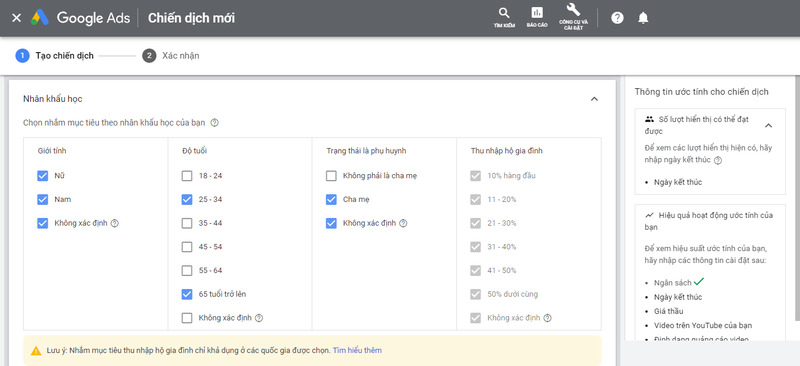Check the 18 - 24 age checkbox
The image size is (800, 366).
187,176
